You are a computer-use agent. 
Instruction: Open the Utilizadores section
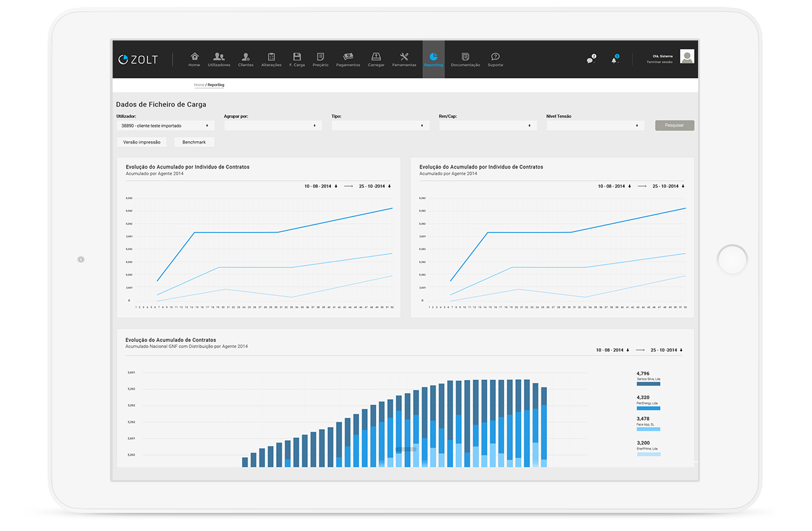point(219,60)
